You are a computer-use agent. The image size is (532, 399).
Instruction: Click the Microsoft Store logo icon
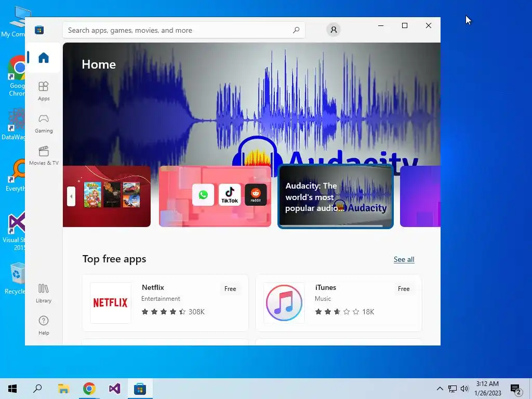(39, 30)
